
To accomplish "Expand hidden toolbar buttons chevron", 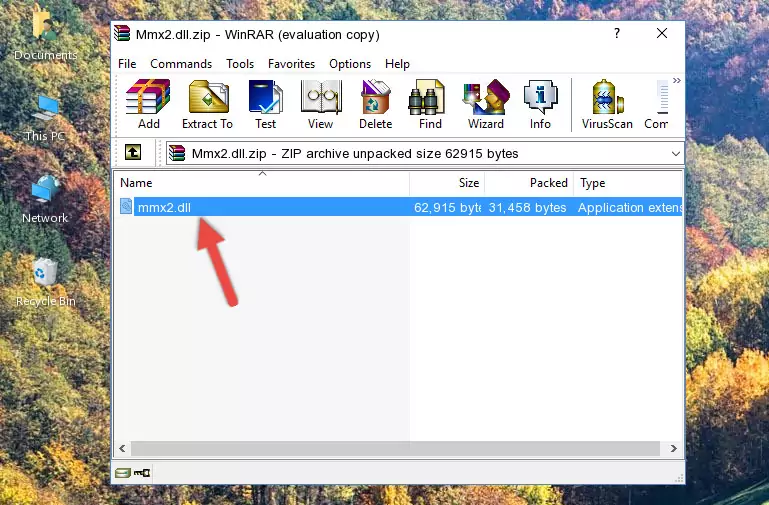I will 677,80.
